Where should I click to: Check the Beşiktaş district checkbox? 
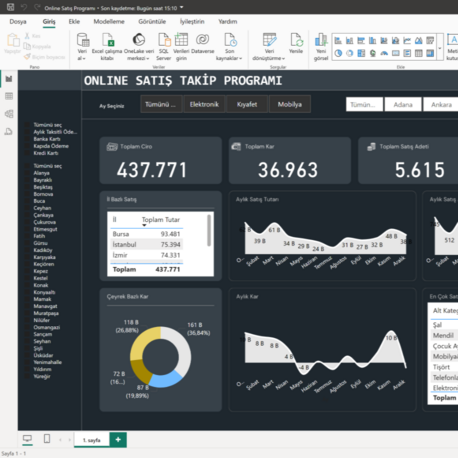pyautogui.click(x=27, y=187)
